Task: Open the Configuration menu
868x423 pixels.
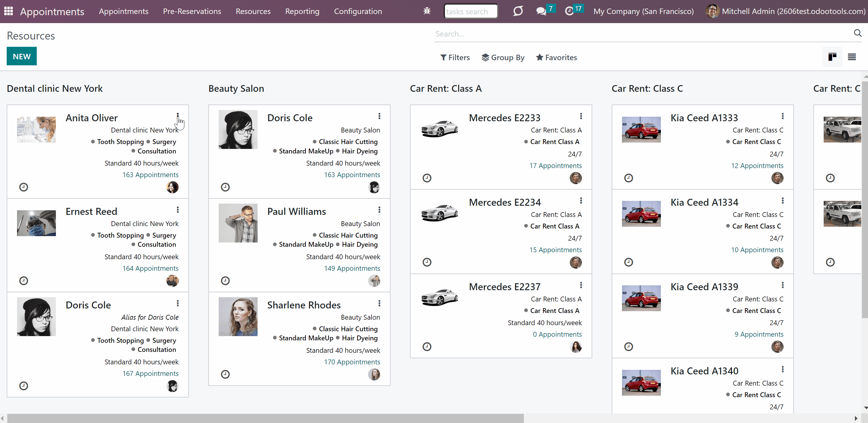Action: click(358, 11)
